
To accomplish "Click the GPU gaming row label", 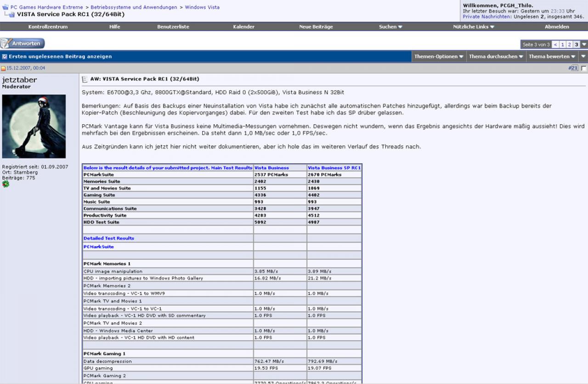I will pyautogui.click(x=98, y=368).
